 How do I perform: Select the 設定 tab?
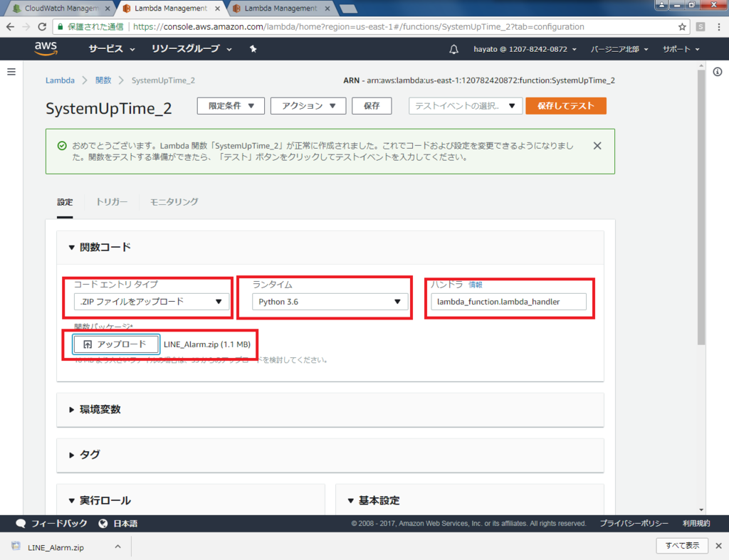65,202
